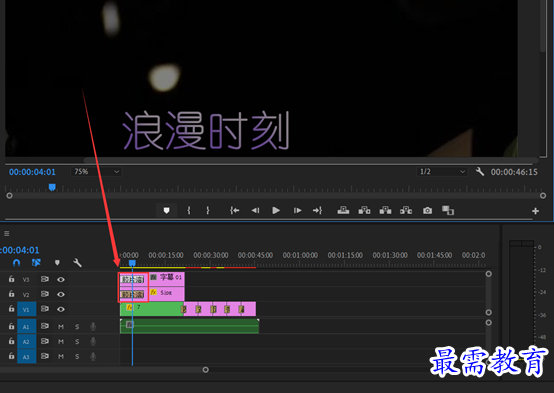Toggle Snap magnet in timeline

pyautogui.click(x=16, y=263)
